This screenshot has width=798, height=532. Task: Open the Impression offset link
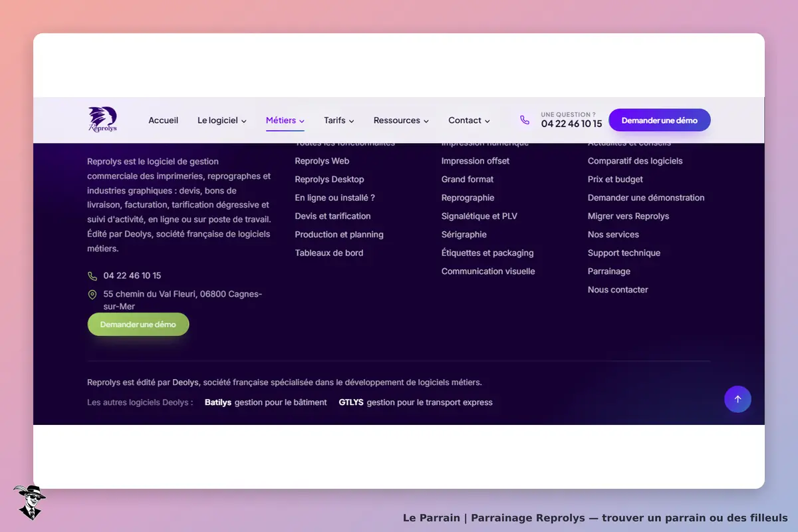[x=475, y=161]
